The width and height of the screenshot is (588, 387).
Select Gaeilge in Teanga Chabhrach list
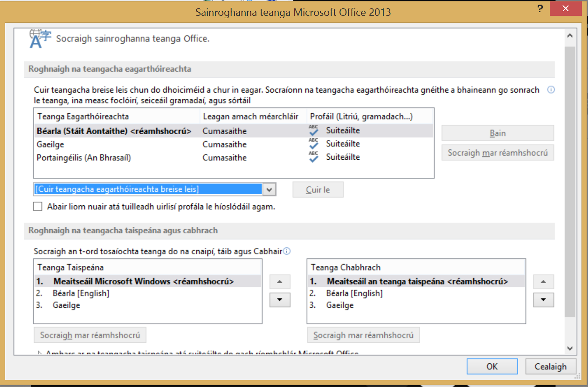click(416, 306)
